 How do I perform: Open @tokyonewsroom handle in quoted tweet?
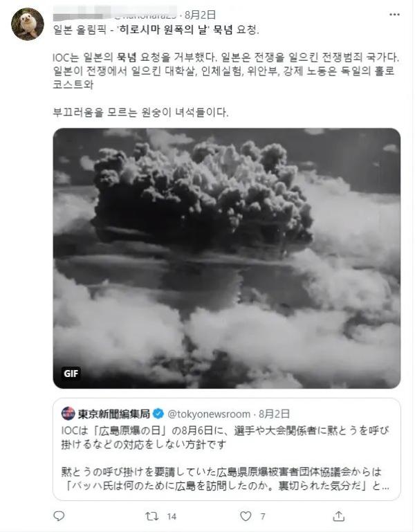pos(209,414)
